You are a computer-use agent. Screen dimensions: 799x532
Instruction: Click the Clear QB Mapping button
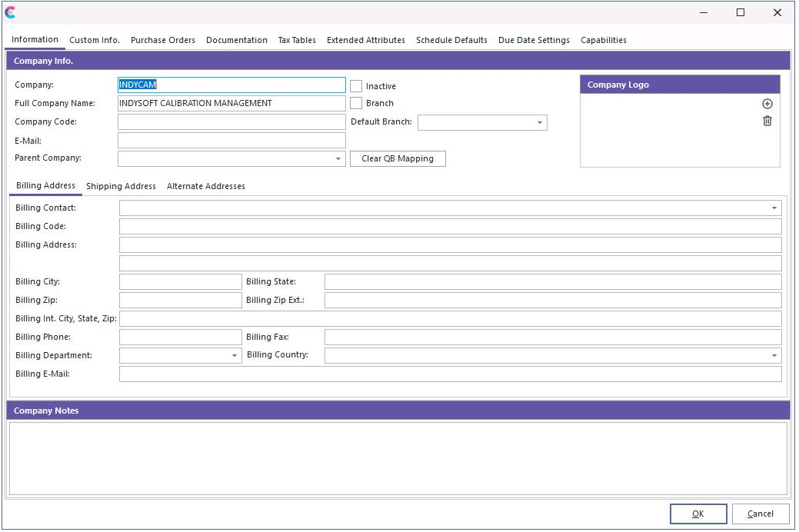(x=398, y=158)
